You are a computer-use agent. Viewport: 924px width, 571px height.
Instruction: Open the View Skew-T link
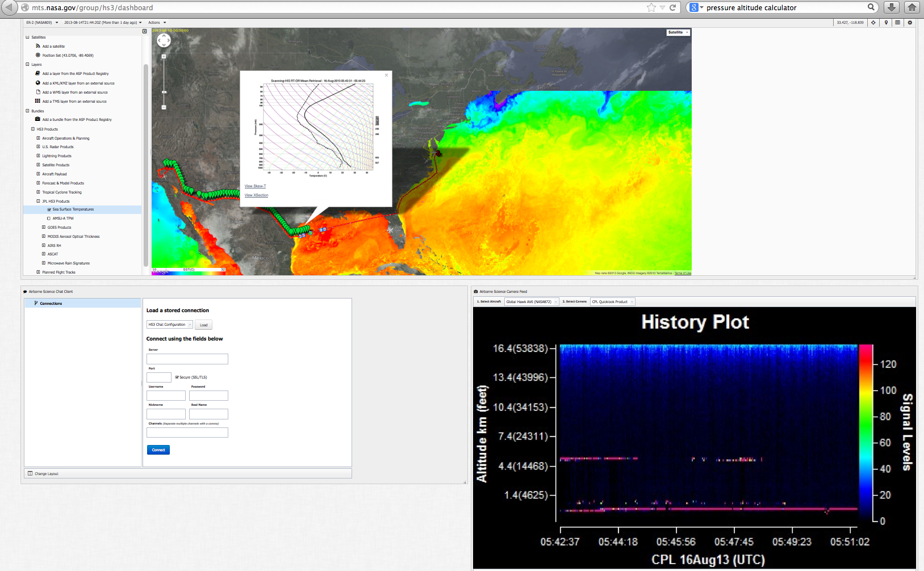[x=255, y=186]
